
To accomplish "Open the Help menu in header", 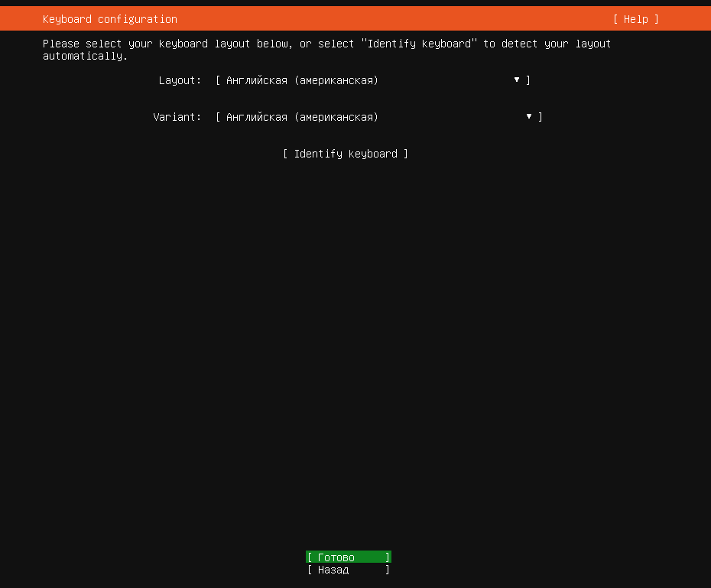I will (x=636, y=19).
